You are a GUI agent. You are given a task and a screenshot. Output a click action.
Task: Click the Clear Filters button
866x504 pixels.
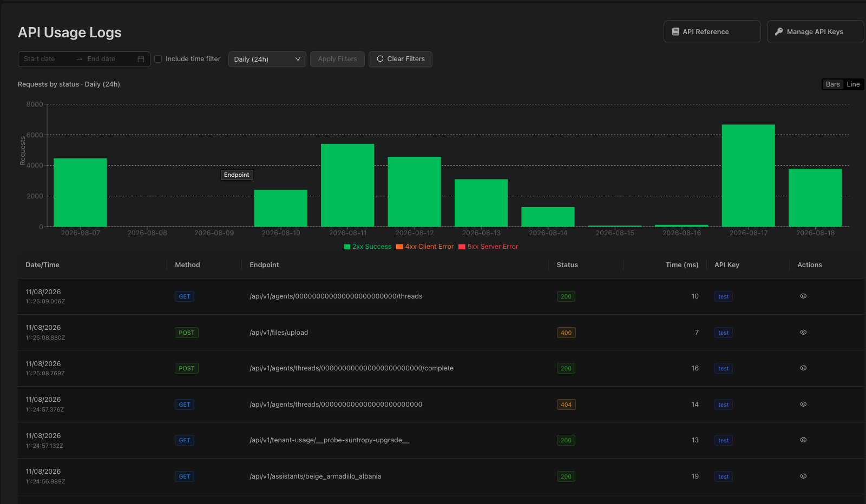coord(401,59)
